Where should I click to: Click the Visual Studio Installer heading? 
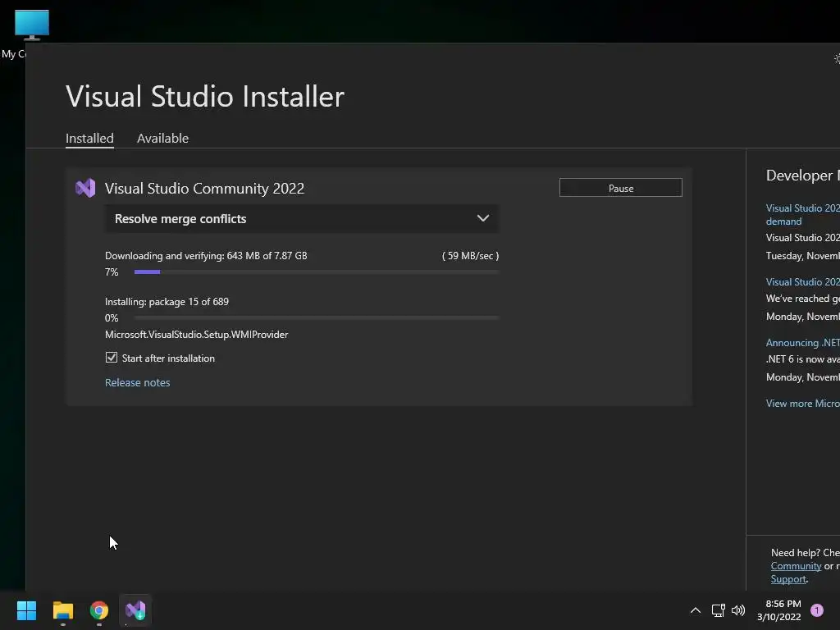[x=204, y=97]
